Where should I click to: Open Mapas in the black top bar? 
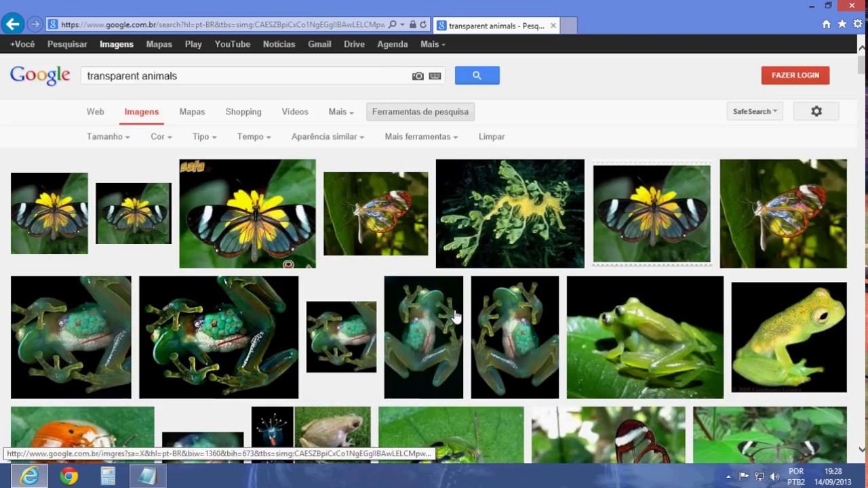pyautogui.click(x=159, y=44)
